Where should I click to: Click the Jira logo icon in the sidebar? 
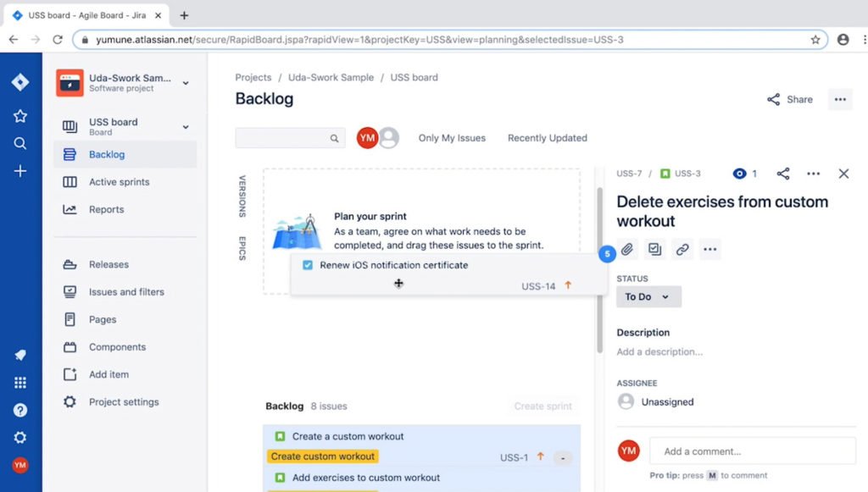pos(20,82)
